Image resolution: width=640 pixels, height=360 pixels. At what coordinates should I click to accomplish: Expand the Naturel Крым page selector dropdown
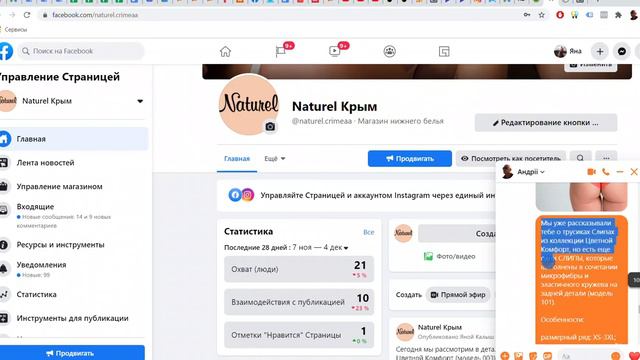tap(140, 101)
